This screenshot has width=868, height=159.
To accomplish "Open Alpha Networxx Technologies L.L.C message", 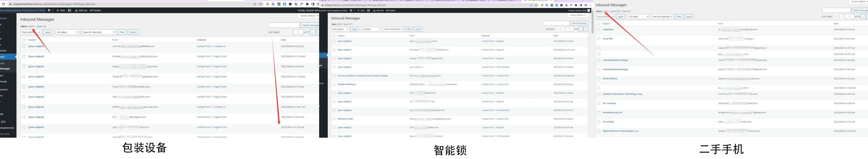I will click(621, 131).
